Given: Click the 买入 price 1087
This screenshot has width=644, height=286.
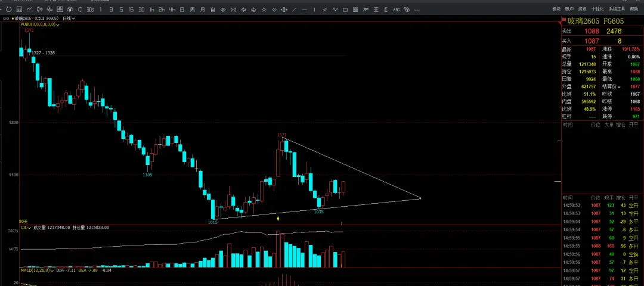Looking at the screenshot, I should [x=592, y=41].
